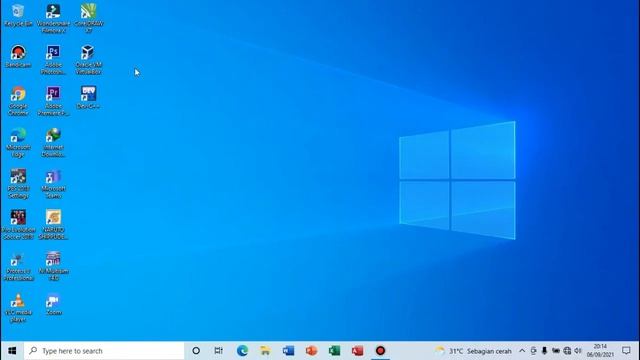Screen dimensions: 640x360
Task: Open File Explorer from the taskbar
Action: [x=265, y=351]
